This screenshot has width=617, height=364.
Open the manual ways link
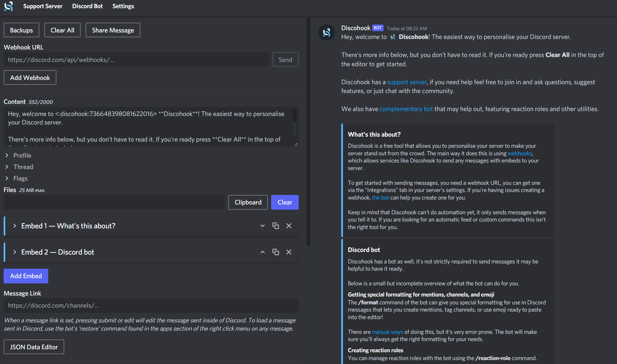[388, 332]
